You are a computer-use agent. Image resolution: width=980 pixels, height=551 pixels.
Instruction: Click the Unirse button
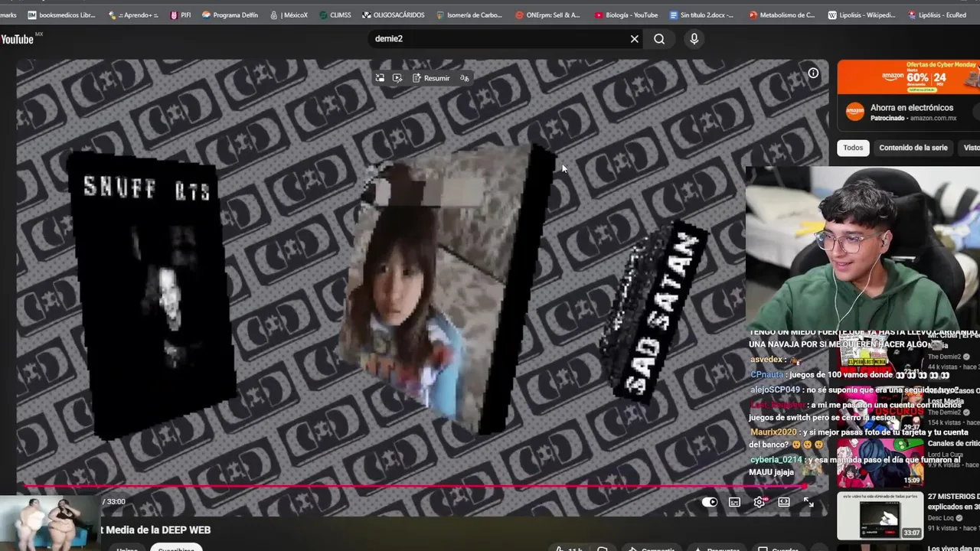pyautogui.click(x=127, y=549)
